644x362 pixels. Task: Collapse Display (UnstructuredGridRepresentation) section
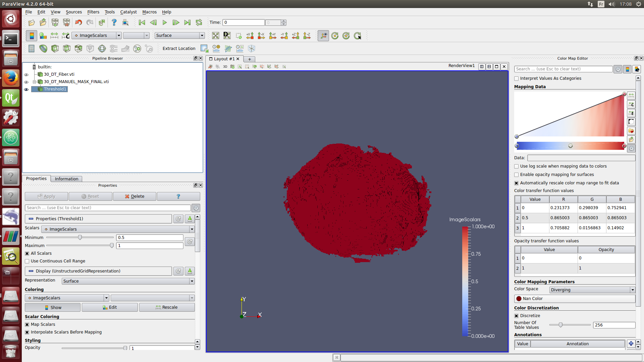(98, 271)
